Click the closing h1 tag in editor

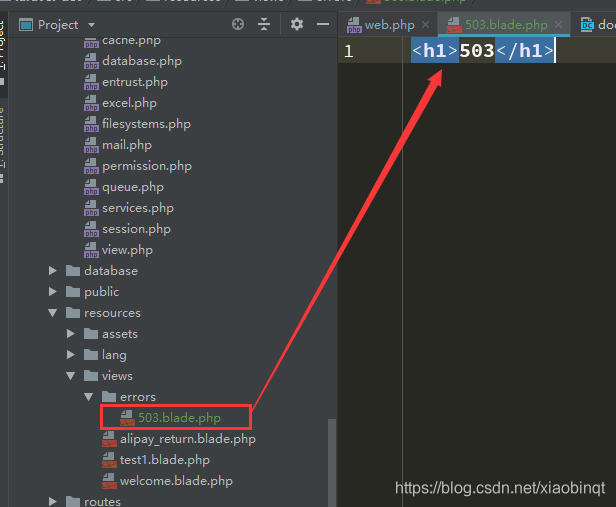(524, 51)
